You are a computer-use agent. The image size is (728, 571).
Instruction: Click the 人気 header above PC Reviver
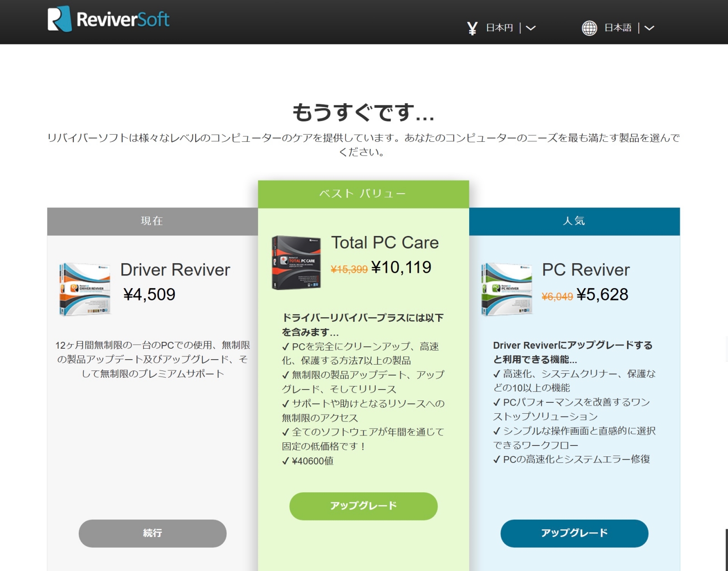(574, 221)
